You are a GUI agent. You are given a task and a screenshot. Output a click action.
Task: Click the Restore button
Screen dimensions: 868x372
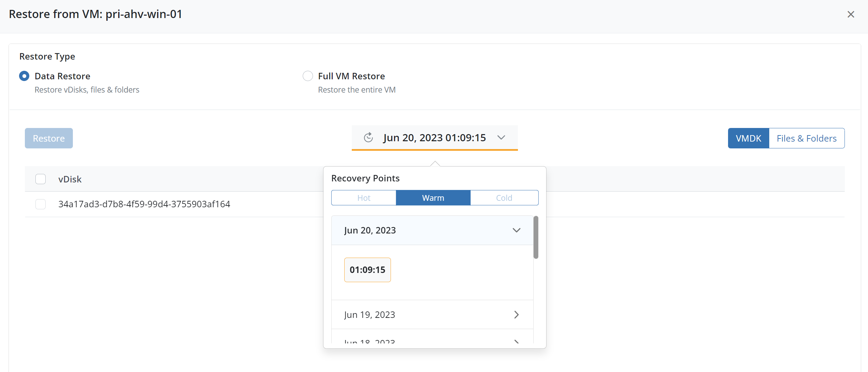click(49, 138)
